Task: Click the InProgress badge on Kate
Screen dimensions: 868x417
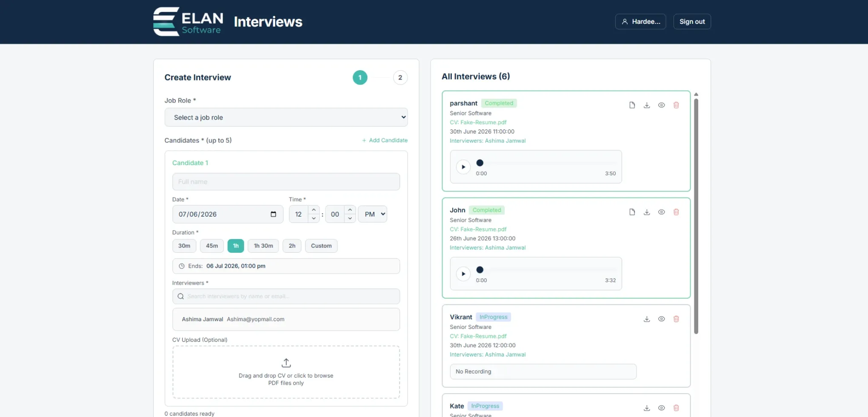Action: (485, 406)
